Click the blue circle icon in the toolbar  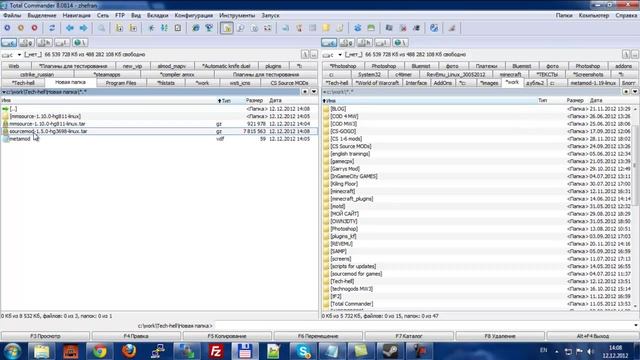[7, 28]
